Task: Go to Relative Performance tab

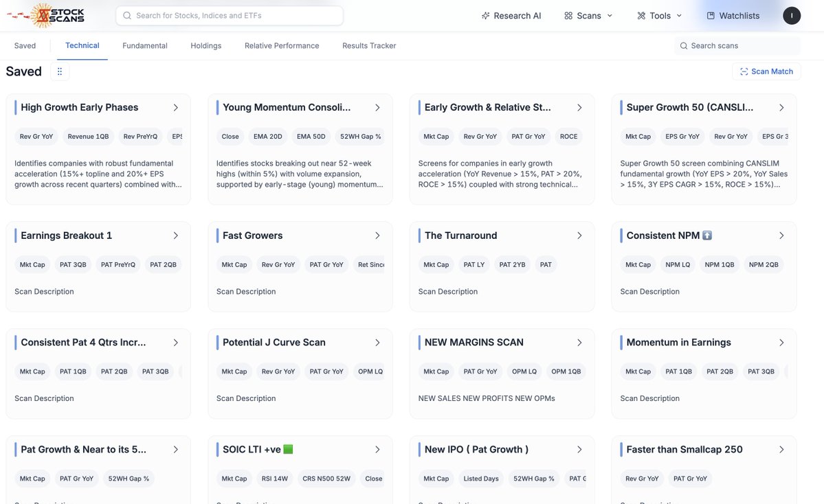Action: [282, 46]
